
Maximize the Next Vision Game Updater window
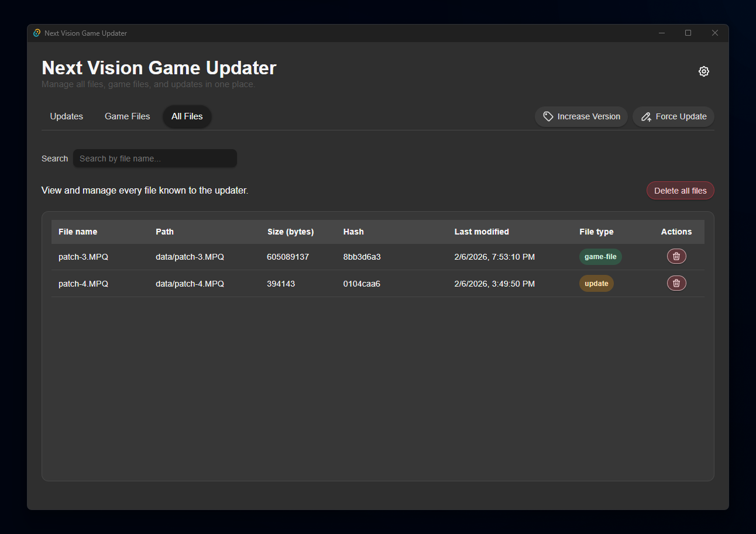[x=688, y=33]
